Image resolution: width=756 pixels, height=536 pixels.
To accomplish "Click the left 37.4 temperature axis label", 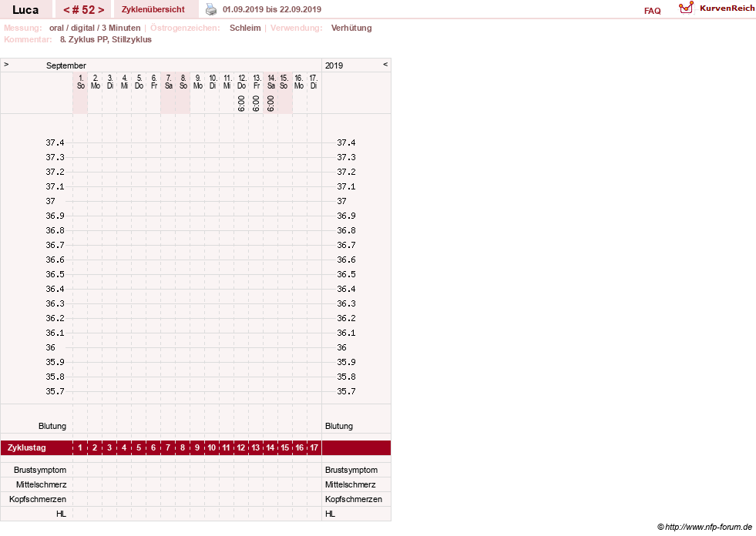I will 55,142.
